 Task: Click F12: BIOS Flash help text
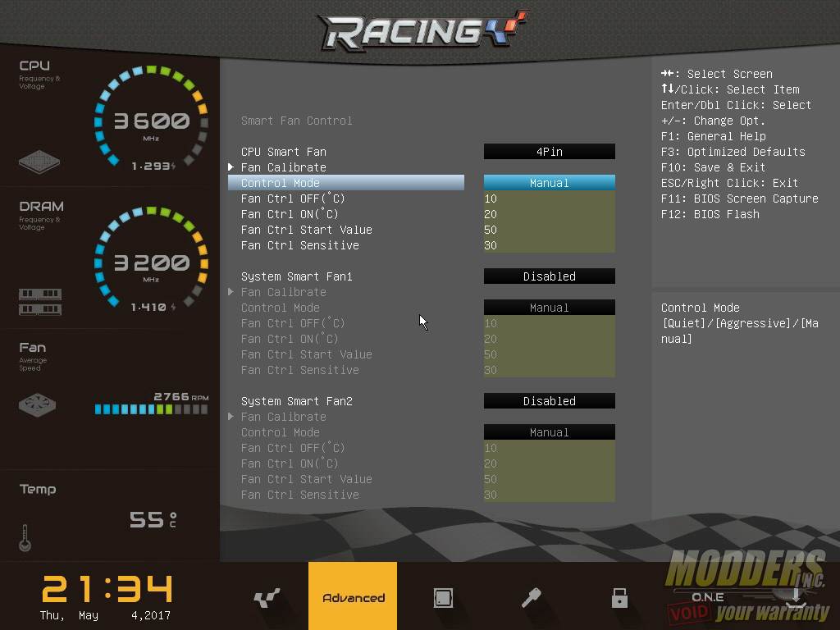(x=710, y=214)
